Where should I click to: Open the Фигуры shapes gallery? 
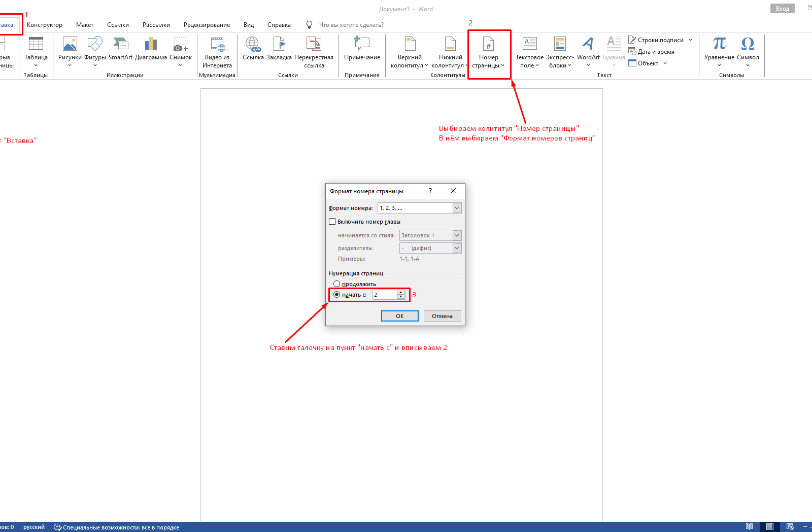coord(95,45)
